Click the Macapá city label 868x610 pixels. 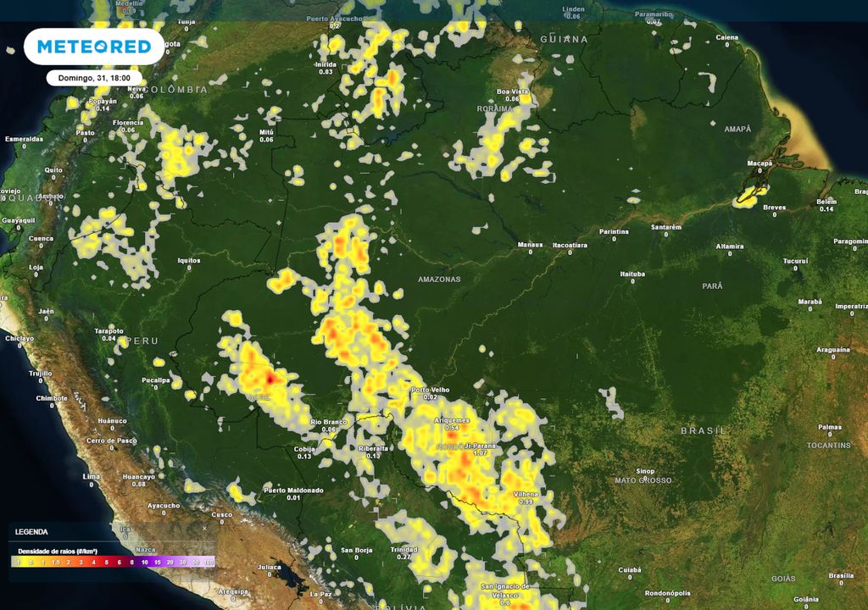click(759, 163)
